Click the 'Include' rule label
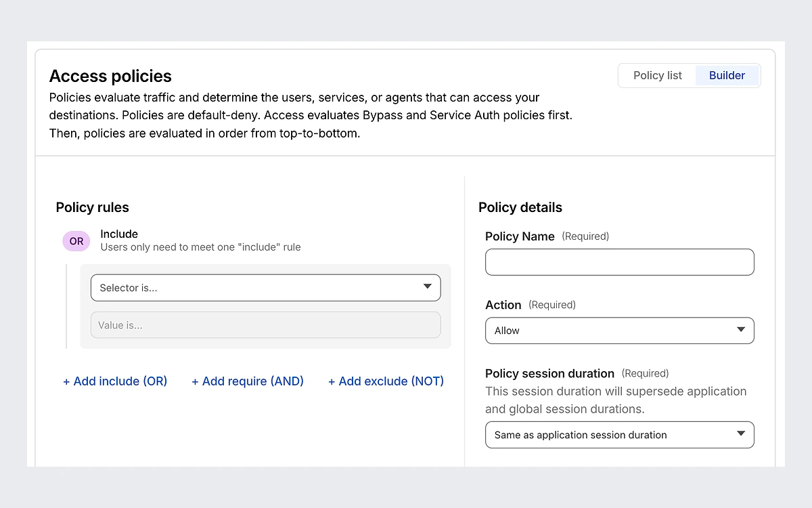Viewport: 812px width, 508px height. 119,234
